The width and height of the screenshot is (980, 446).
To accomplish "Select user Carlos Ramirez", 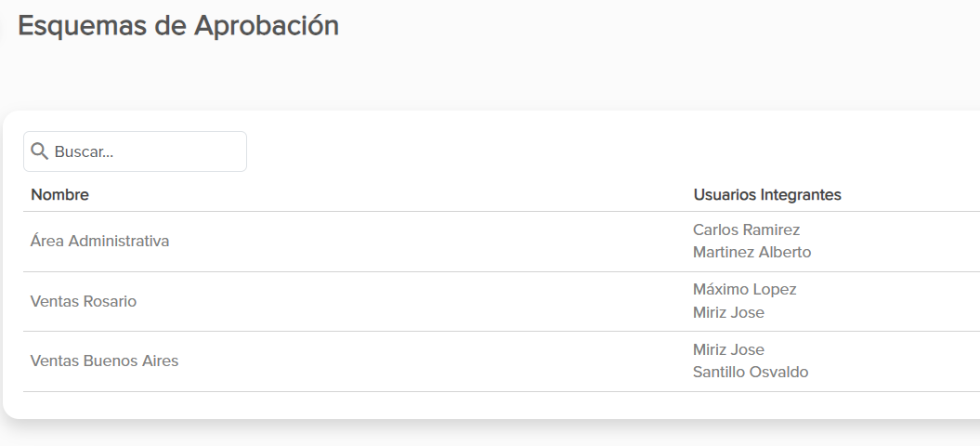I will pyautogui.click(x=746, y=230).
